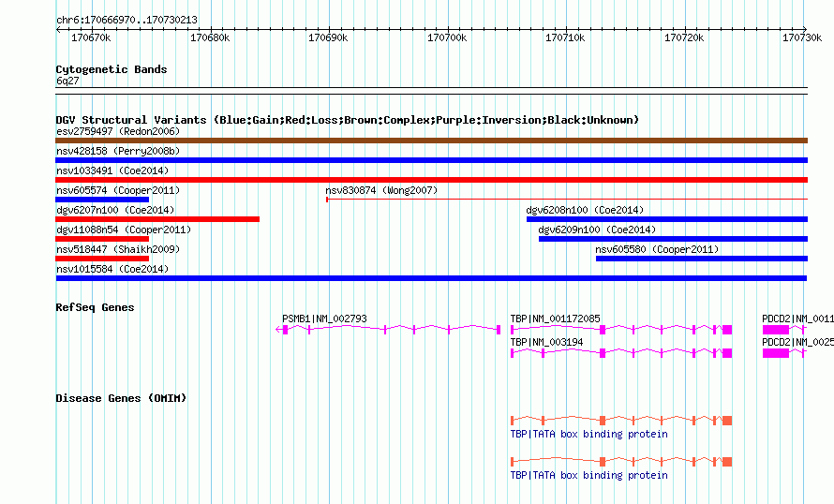834x504 pixels.
Task: Select the nsv518447 (Shaikh2009) label
Action: coord(118,249)
